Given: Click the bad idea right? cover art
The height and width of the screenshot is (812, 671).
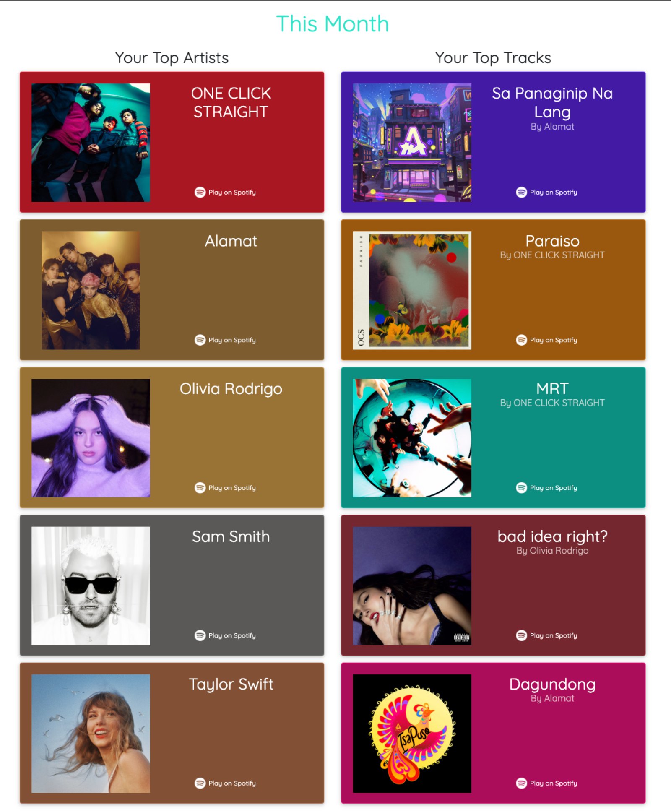Looking at the screenshot, I should pyautogui.click(x=412, y=586).
